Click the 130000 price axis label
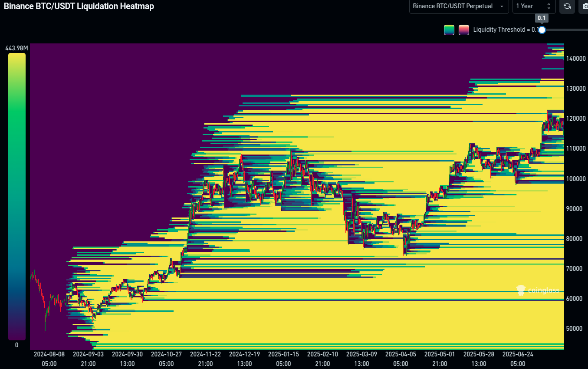 pyautogui.click(x=576, y=88)
